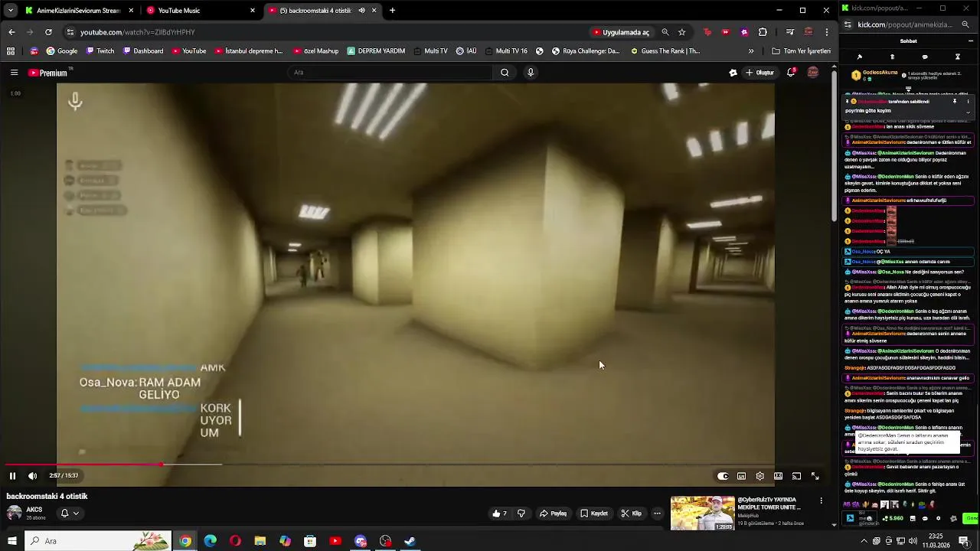Enter fullscreen in the video player
The image size is (980, 551).
pyautogui.click(x=815, y=476)
